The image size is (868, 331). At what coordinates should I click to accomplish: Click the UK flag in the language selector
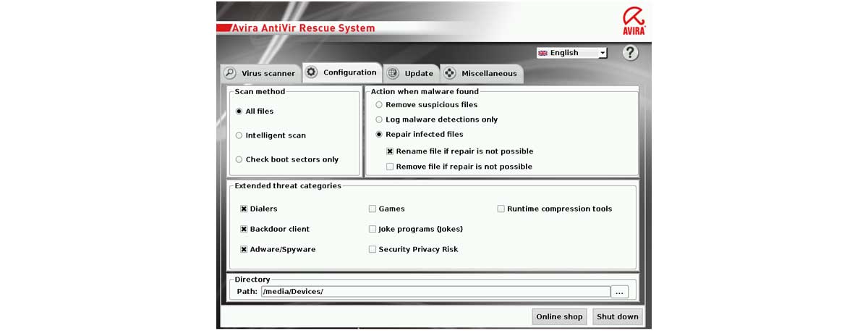click(x=542, y=53)
